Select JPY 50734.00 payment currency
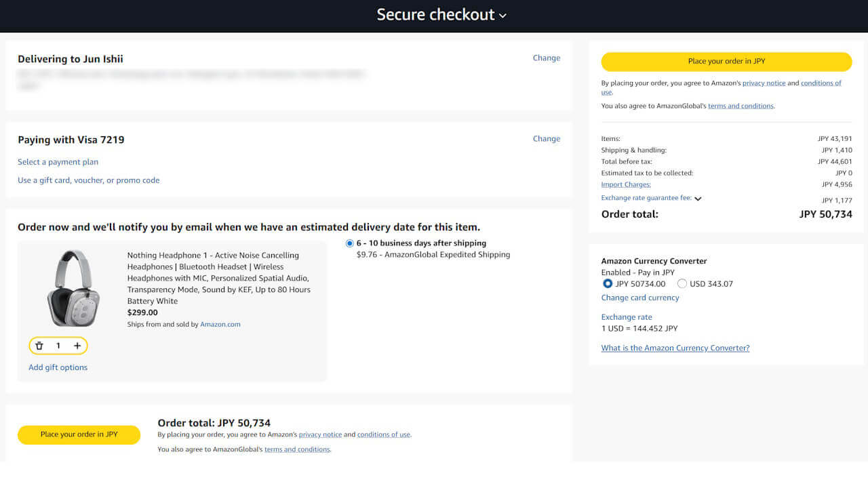The image size is (868, 488). [608, 284]
